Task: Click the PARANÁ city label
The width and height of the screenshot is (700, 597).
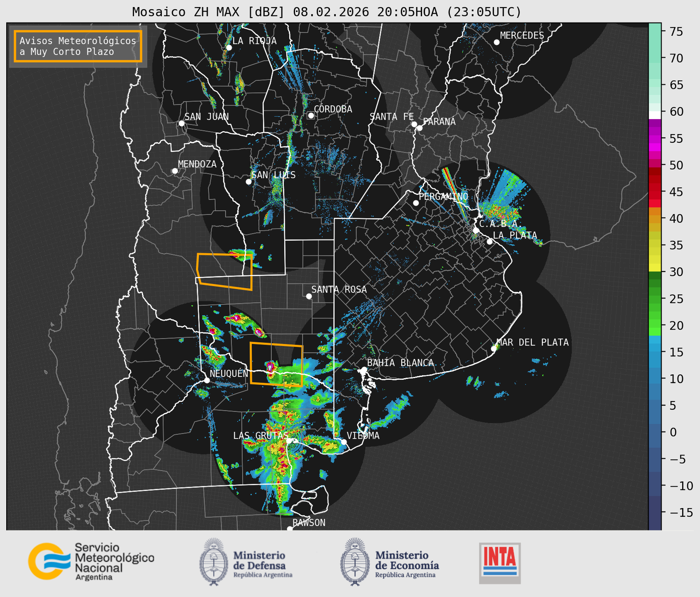Action: tap(439, 122)
